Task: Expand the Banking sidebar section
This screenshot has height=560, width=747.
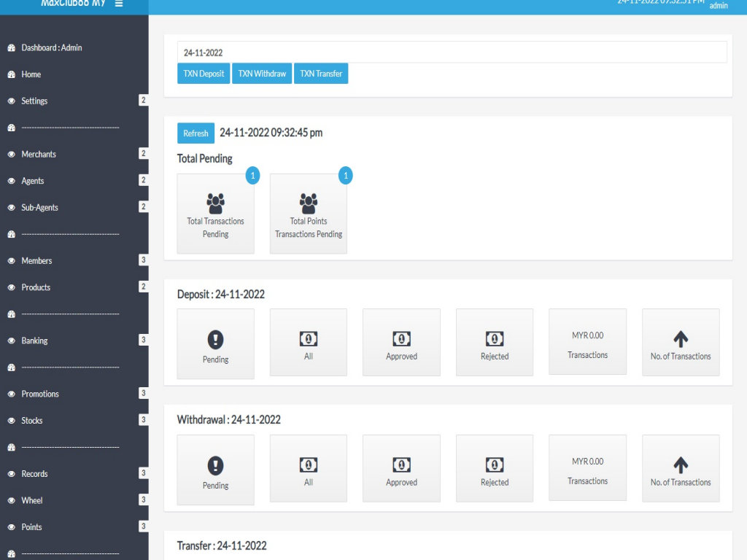Action: click(34, 341)
